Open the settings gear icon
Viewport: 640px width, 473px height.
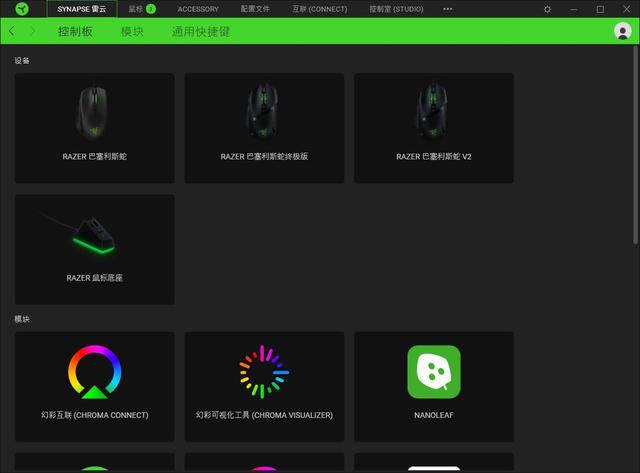[547, 9]
